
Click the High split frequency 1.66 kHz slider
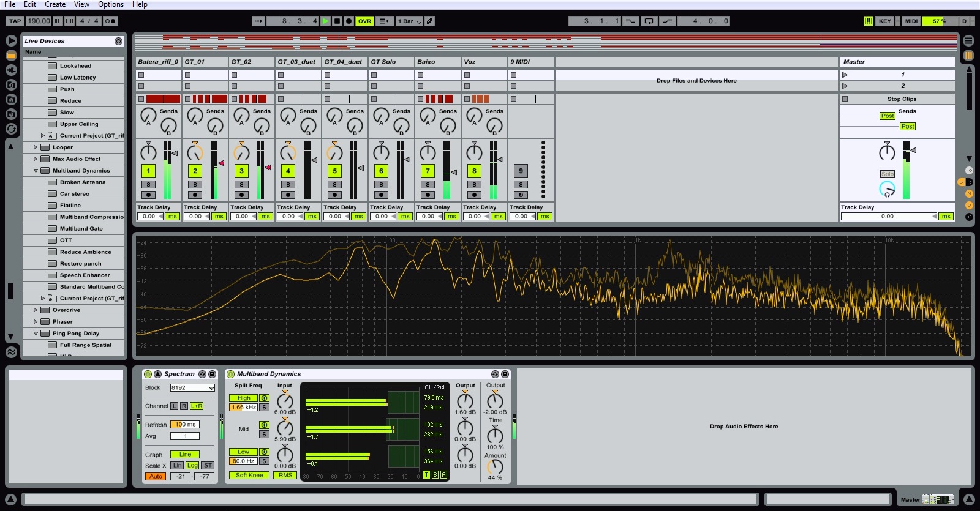[244, 407]
